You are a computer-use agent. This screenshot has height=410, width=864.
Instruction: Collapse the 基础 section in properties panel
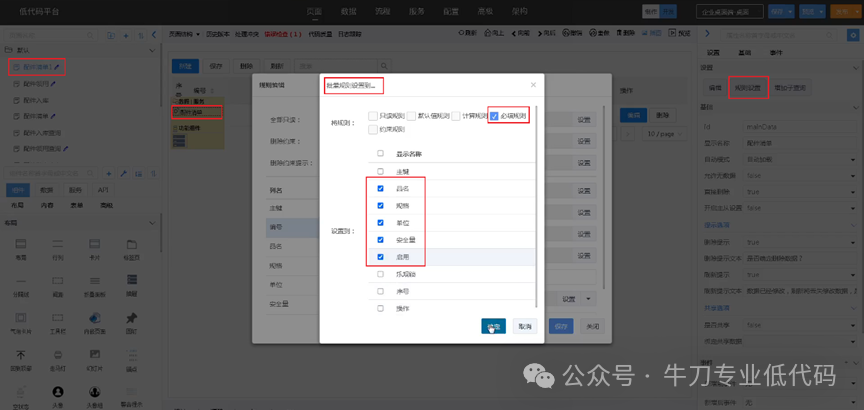(855, 107)
